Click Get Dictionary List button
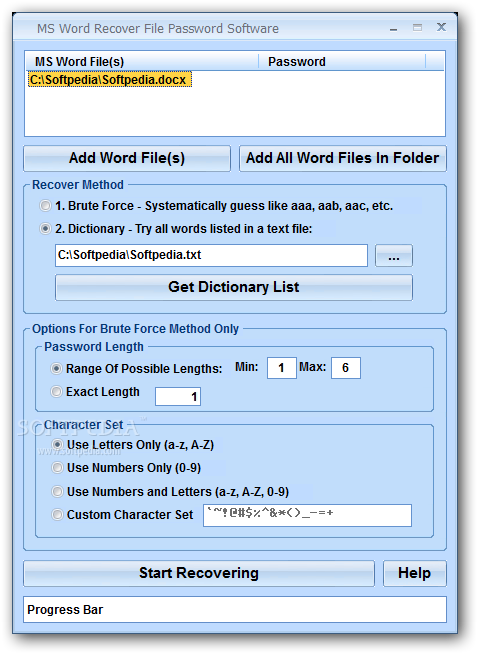478x654 pixels. (234, 287)
